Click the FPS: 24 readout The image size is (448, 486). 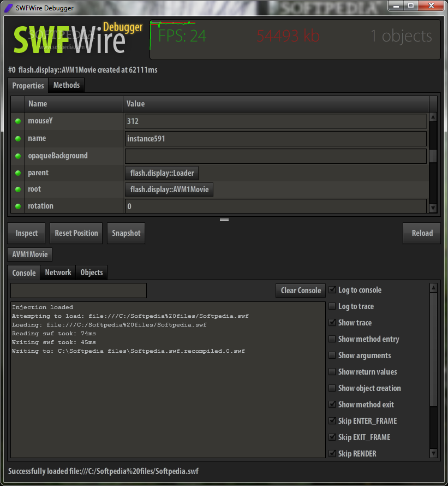point(182,36)
